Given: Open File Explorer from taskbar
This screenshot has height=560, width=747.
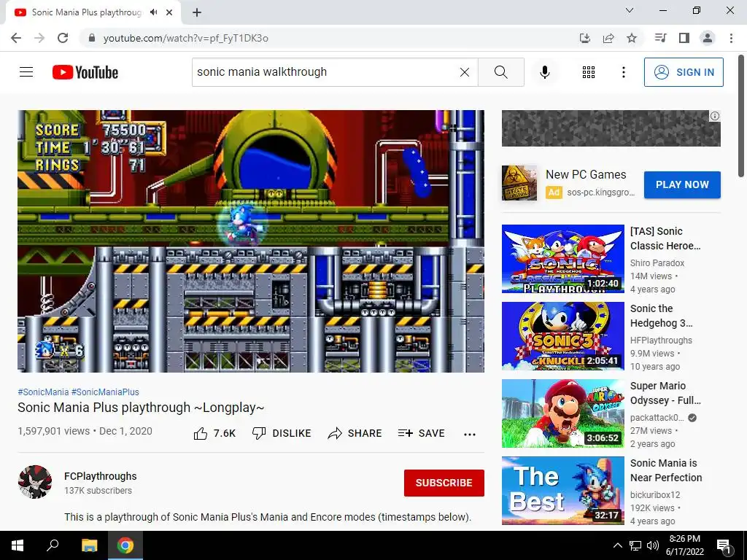Looking at the screenshot, I should [89, 545].
